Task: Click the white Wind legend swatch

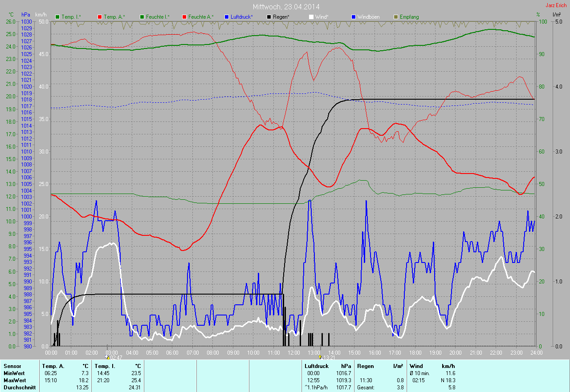Action: coord(311,17)
